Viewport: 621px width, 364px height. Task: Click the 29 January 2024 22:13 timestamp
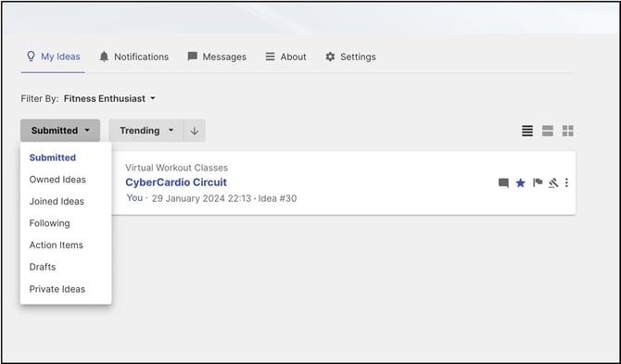click(201, 198)
